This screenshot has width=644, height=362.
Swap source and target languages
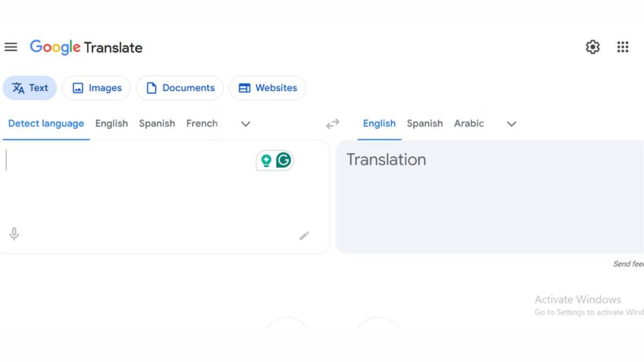[333, 124]
